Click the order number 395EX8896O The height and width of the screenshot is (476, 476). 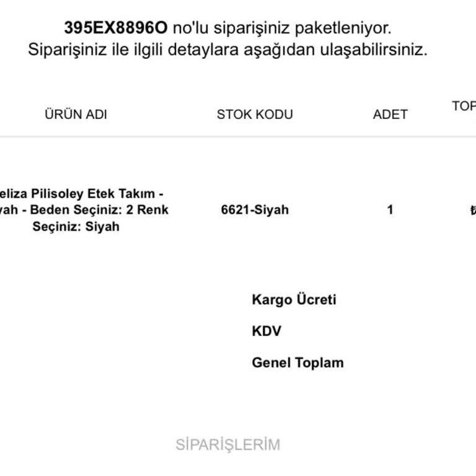pos(115,29)
